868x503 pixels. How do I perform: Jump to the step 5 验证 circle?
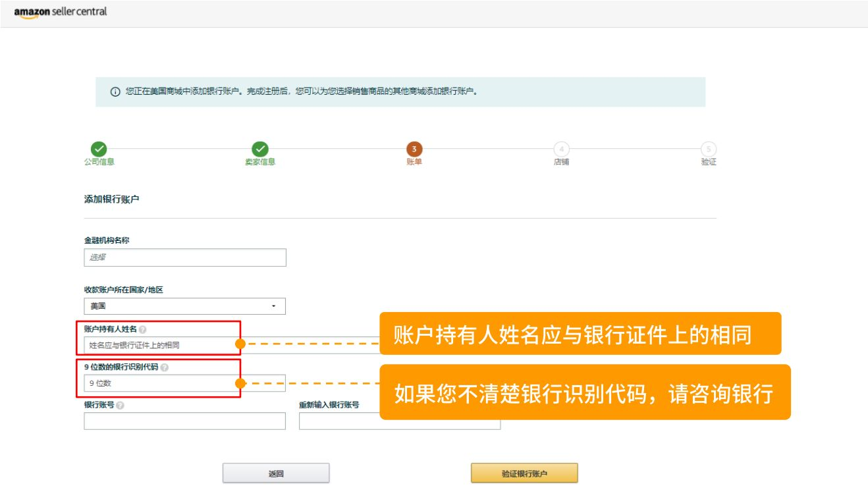pos(709,149)
